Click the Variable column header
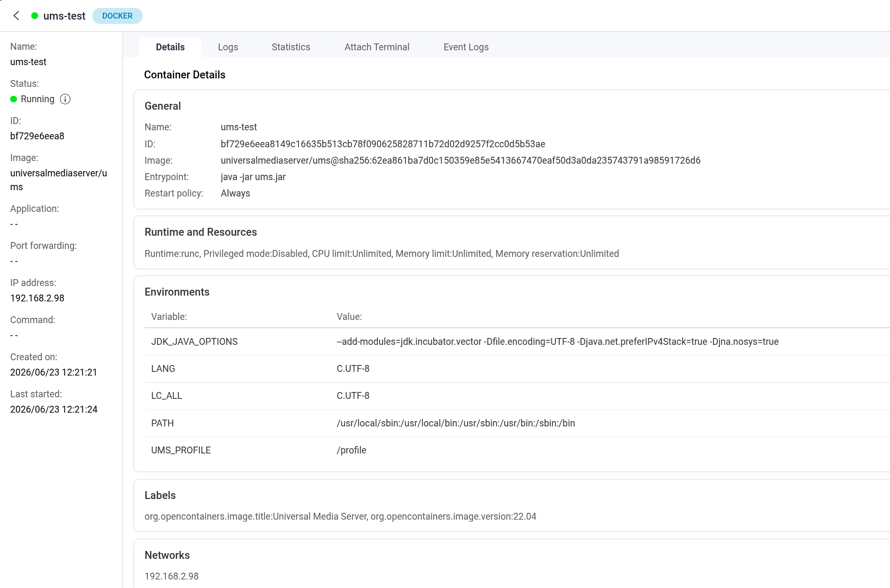This screenshot has width=890, height=588. pyautogui.click(x=169, y=317)
